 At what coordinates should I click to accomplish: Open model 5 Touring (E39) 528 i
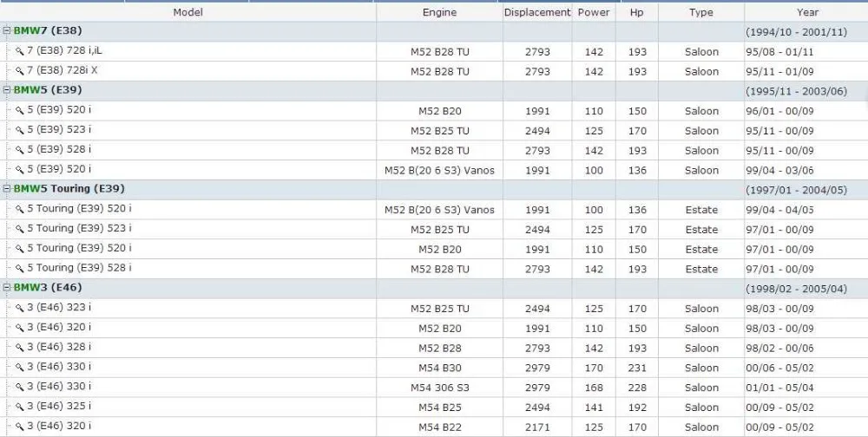[80, 268]
